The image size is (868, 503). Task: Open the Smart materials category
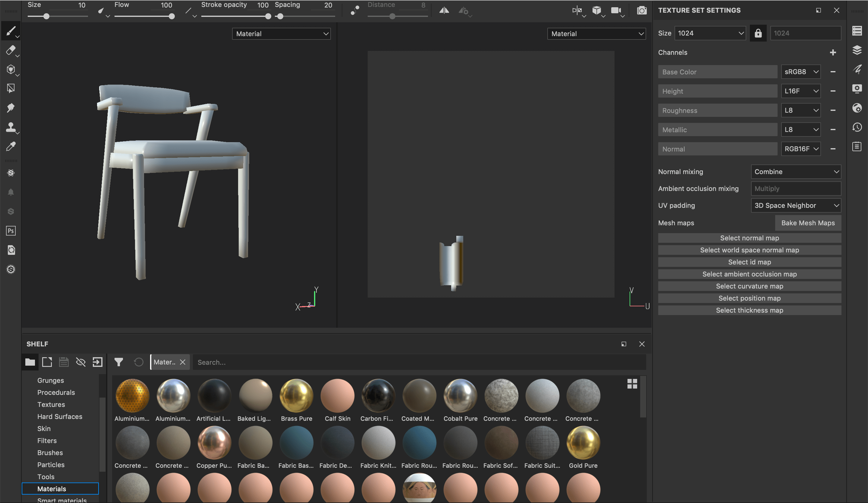pos(62,500)
